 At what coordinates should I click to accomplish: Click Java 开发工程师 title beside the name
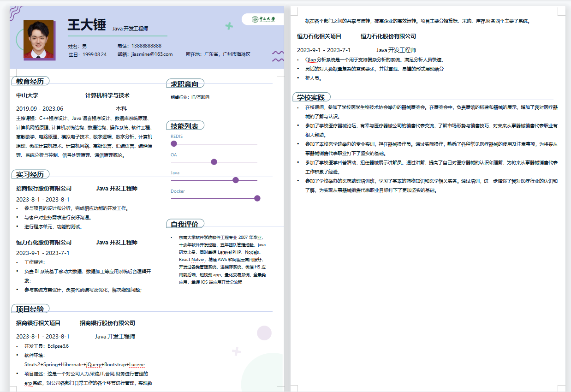click(x=130, y=29)
